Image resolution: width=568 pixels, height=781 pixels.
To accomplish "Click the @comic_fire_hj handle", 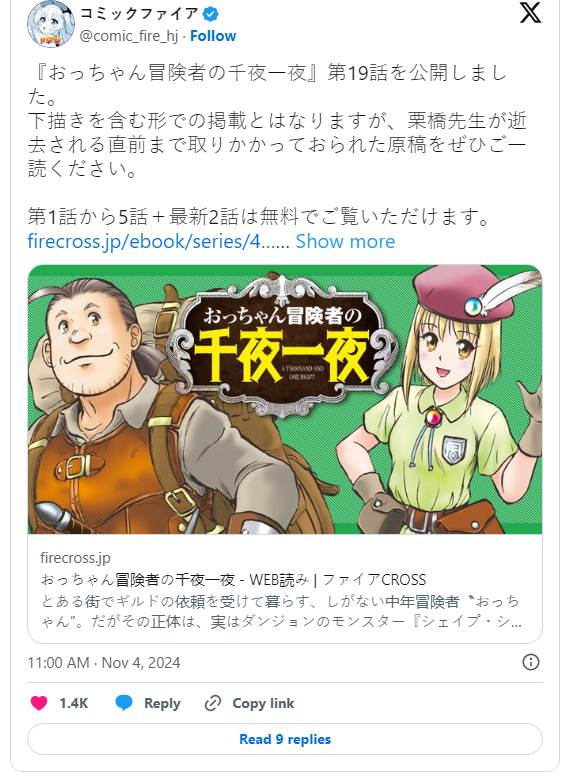I will tap(128, 36).
